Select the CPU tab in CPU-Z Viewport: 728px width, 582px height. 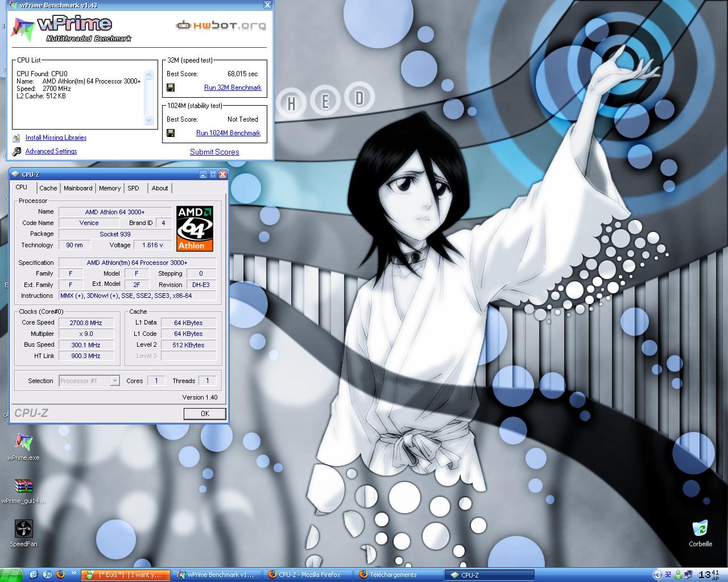coord(22,187)
